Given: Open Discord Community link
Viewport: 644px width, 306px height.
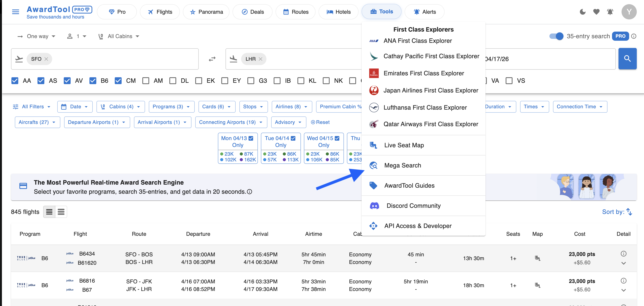Looking at the screenshot, I should click(423, 206).
